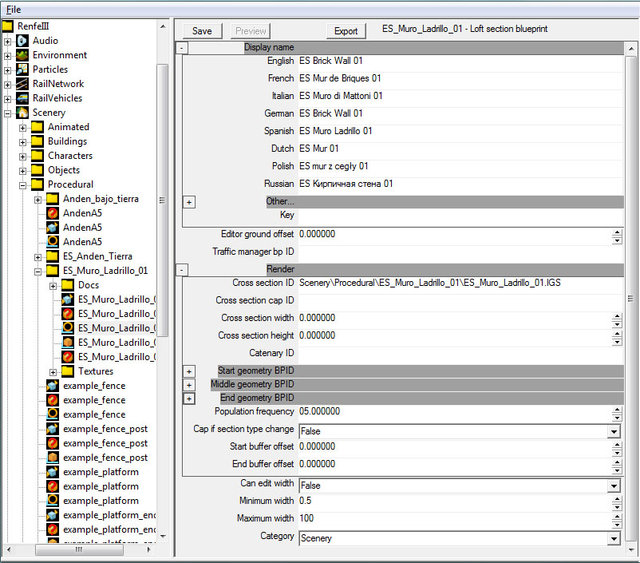Click the Save button
Viewport: 640px width, 563px height.
[201, 31]
